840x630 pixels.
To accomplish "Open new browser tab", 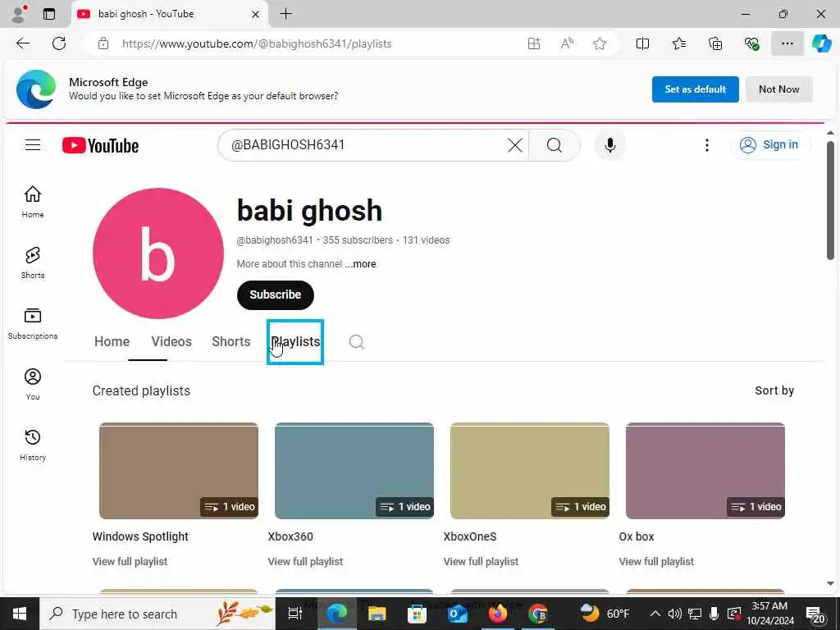I will (x=286, y=14).
